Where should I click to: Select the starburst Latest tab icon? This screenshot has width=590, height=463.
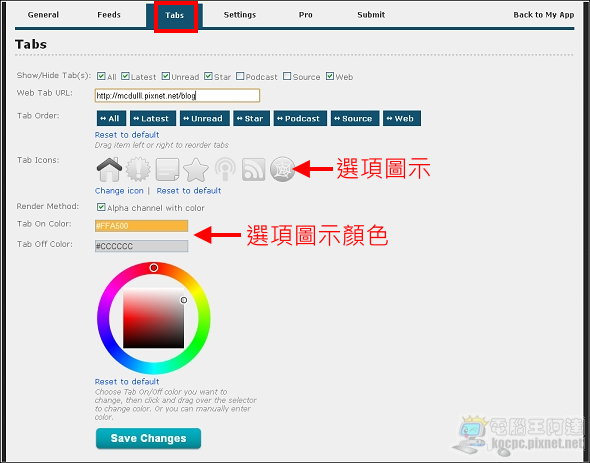pos(138,169)
